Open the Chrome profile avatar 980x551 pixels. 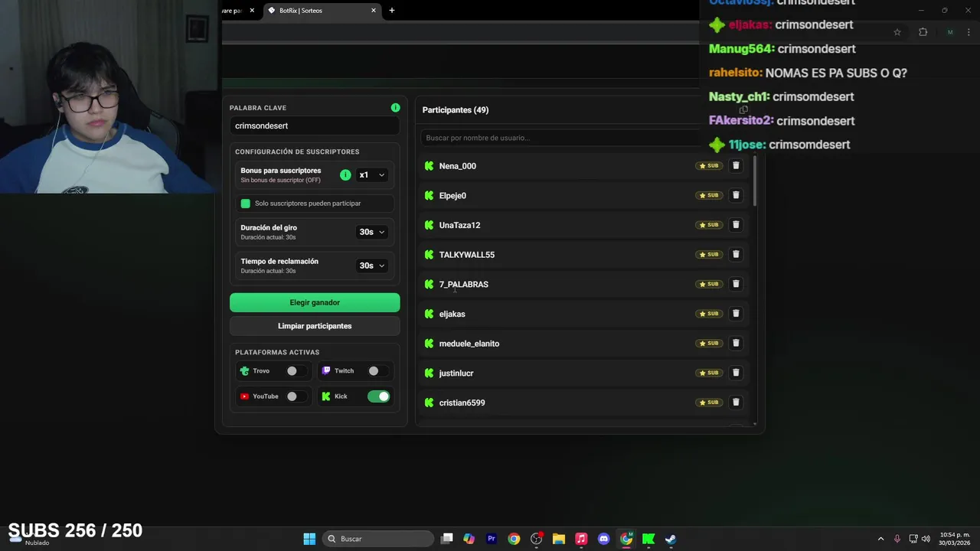(950, 32)
